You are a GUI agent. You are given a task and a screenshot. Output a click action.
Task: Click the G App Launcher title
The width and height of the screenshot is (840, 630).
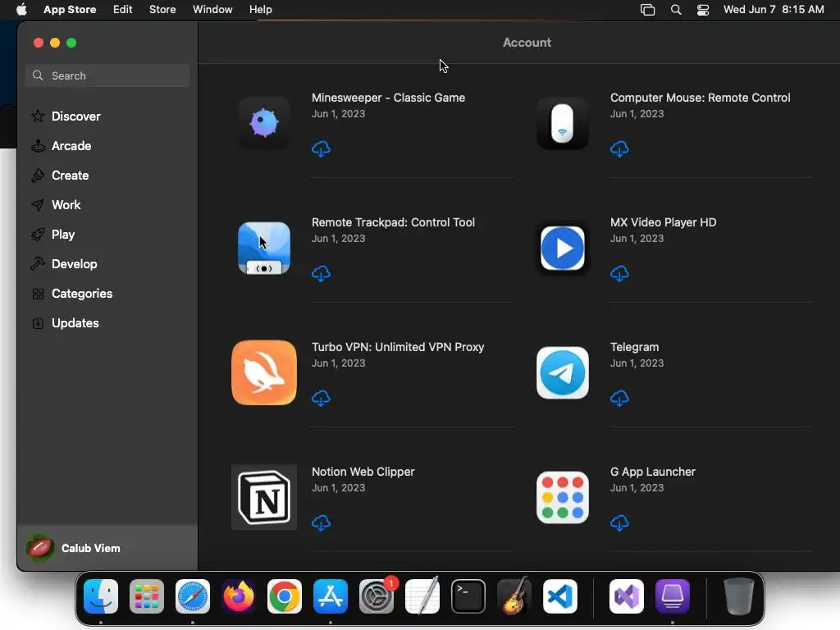[653, 472]
